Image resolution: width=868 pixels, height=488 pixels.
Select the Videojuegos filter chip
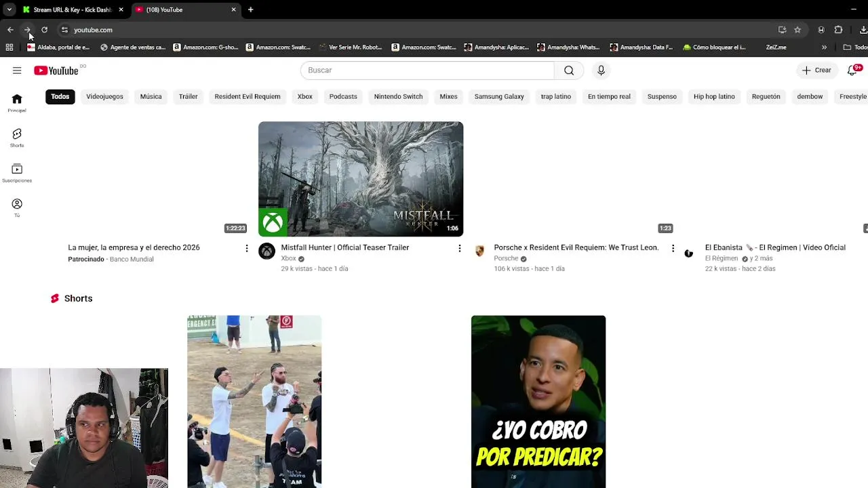pyautogui.click(x=104, y=96)
